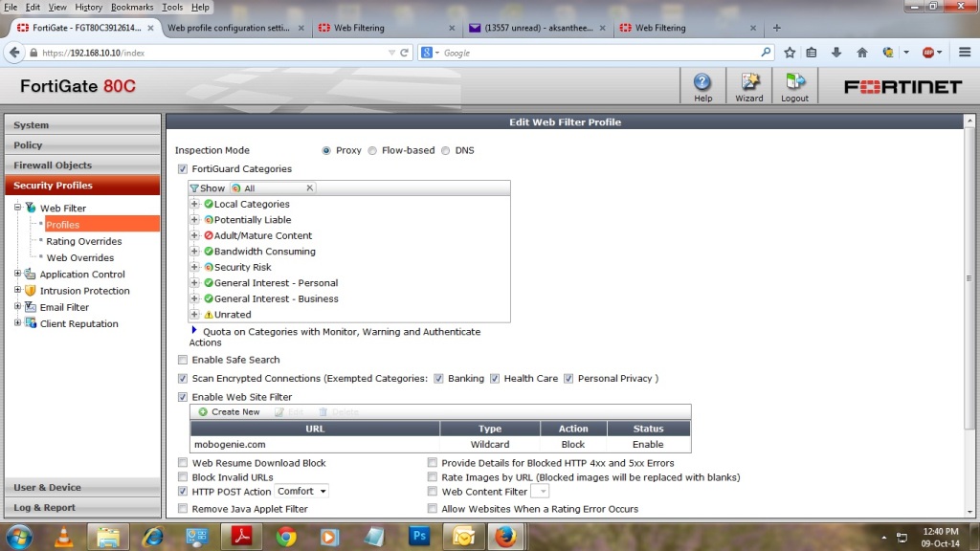Open Photoshop from the taskbar
Screen dimensions: 980x551
(419, 537)
